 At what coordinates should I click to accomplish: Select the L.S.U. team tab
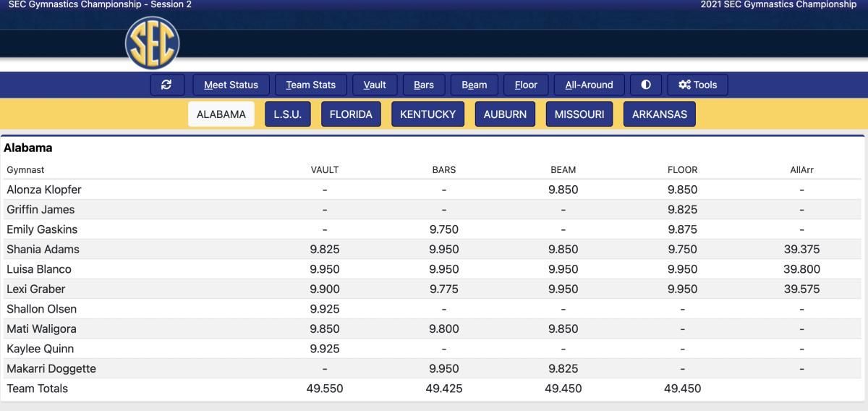(287, 114)
